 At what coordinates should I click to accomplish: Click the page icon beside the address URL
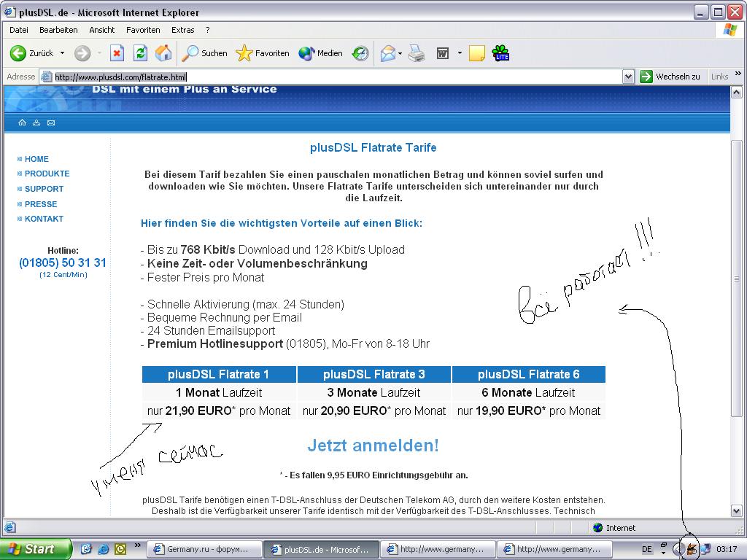[46, 77]
